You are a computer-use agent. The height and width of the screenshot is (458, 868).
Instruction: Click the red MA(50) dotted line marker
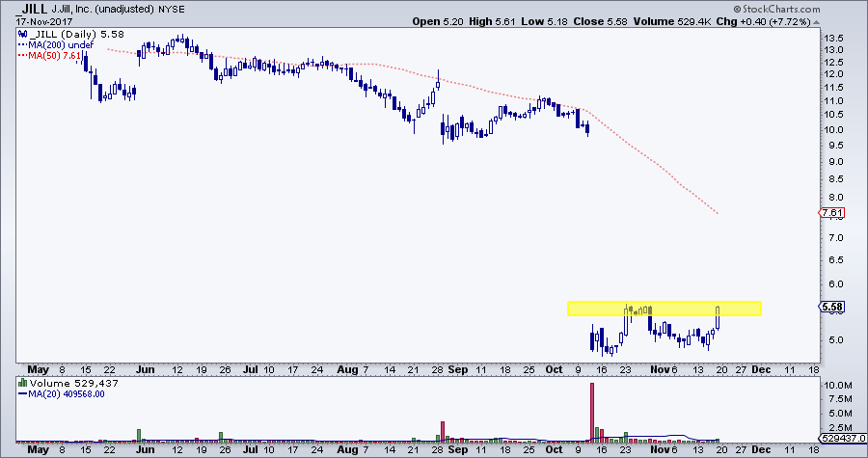[21, 53]
